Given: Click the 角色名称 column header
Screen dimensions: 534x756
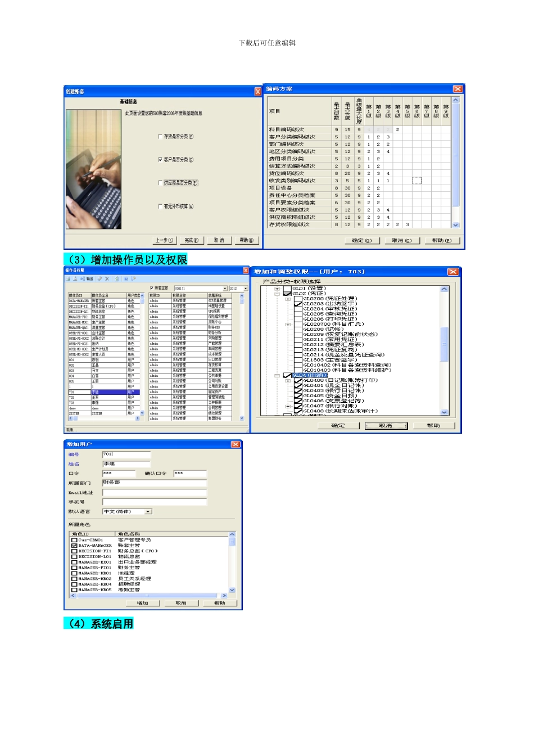Looking at the screenshot, I should 171,534.
